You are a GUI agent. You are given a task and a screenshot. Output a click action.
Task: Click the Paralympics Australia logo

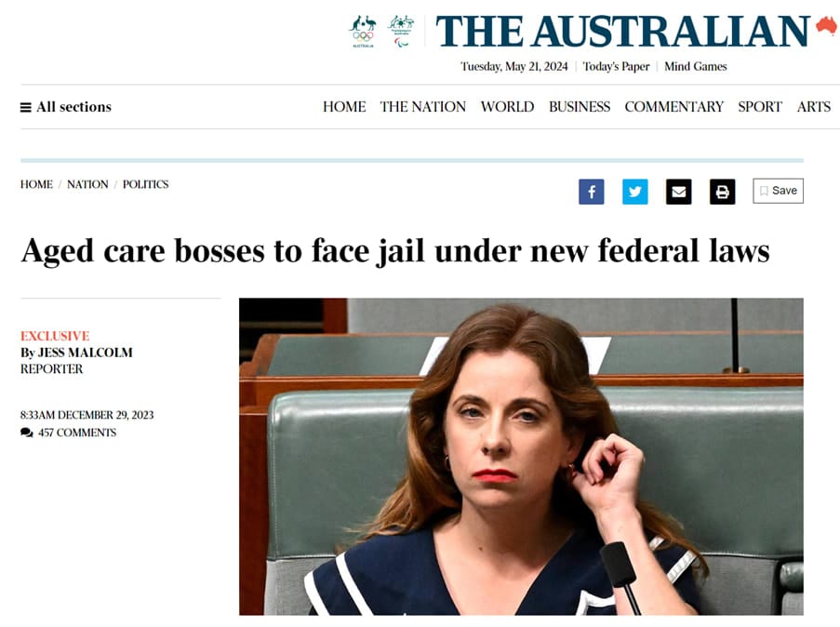(x=401, y=32)
